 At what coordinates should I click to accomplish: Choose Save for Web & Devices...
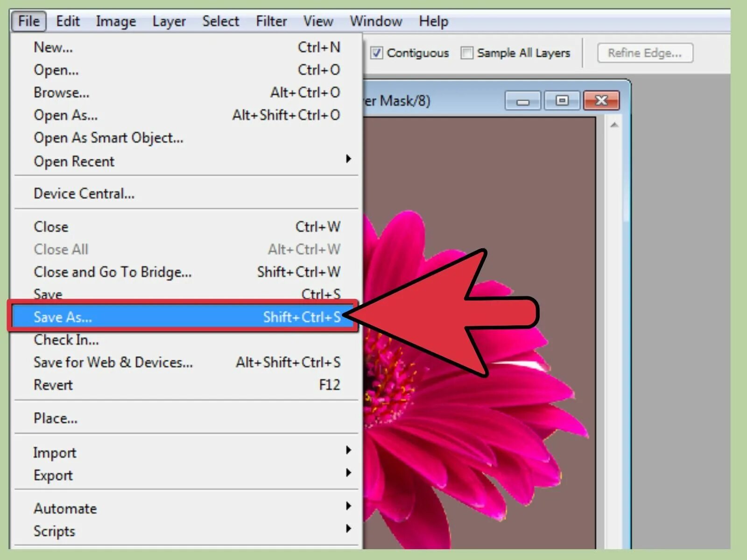(186, 362)
